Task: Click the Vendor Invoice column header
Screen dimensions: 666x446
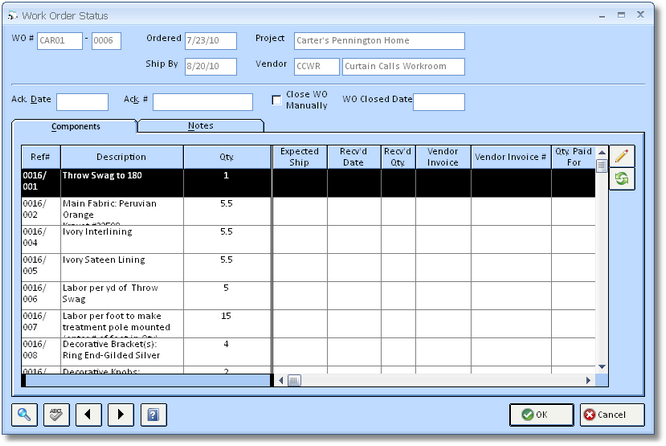Action: pos(443,157)
